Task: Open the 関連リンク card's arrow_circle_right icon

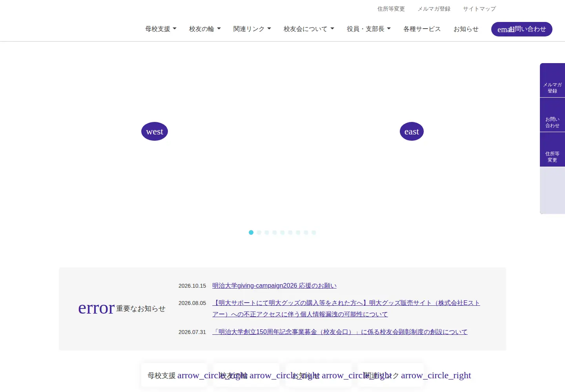Action: [436, 375]
